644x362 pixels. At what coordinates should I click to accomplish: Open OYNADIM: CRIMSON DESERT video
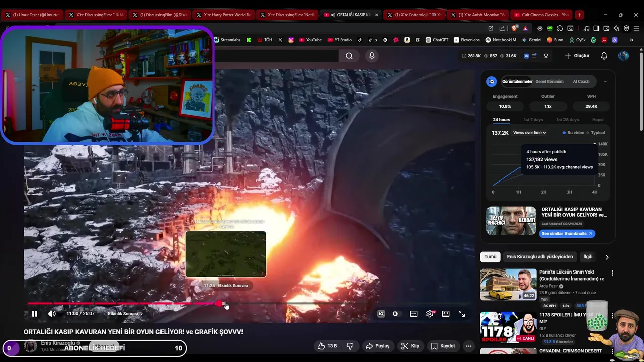(x=570, y=351)
